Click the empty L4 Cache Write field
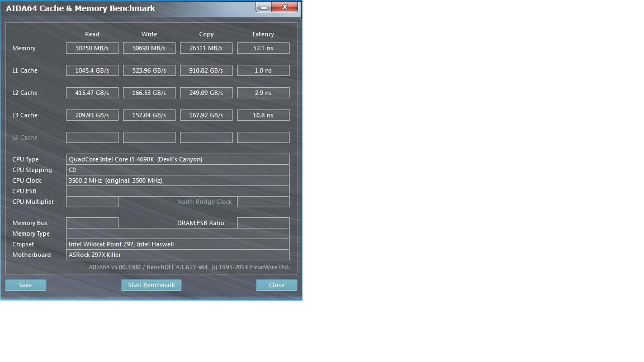 tap(149, 137)
